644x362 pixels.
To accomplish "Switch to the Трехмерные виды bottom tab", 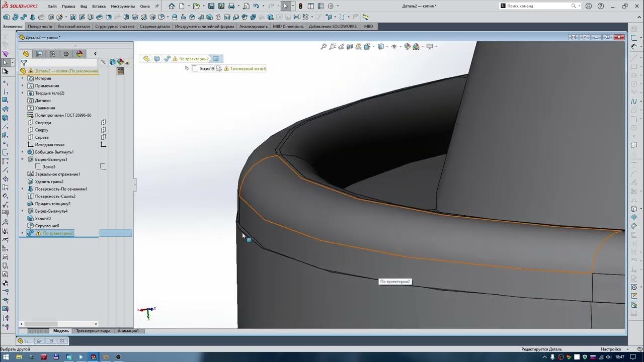I will point(93,331).
